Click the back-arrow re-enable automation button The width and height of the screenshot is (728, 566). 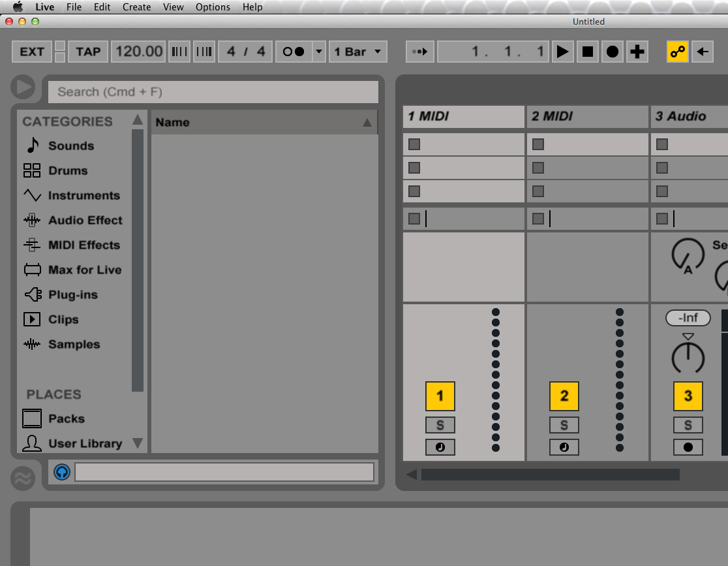point(702,52)
